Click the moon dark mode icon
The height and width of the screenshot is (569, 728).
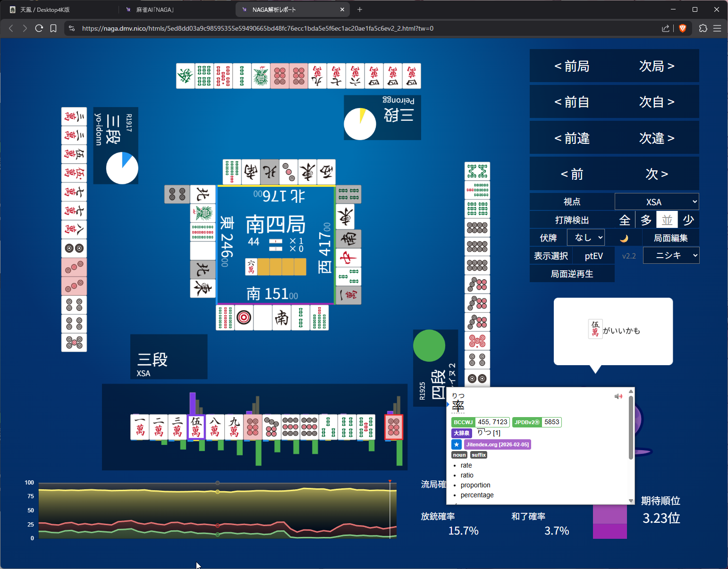pyautogui.click(x=624, y=238)
